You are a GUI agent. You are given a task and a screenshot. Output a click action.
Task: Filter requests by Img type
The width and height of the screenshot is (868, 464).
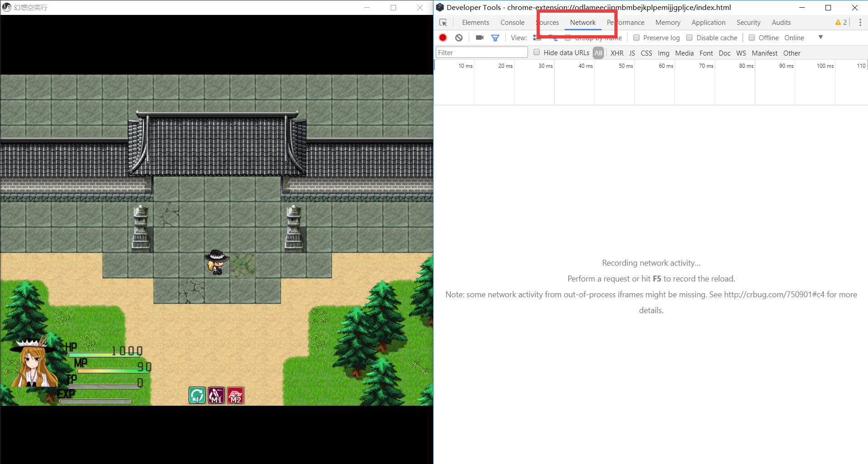click(x=663, y=53)
